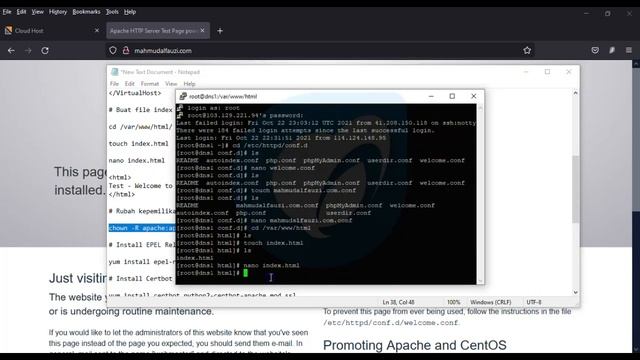
Task: Select the Apache HTTP Server Test Page tab
Action: [x=158, y=31]
